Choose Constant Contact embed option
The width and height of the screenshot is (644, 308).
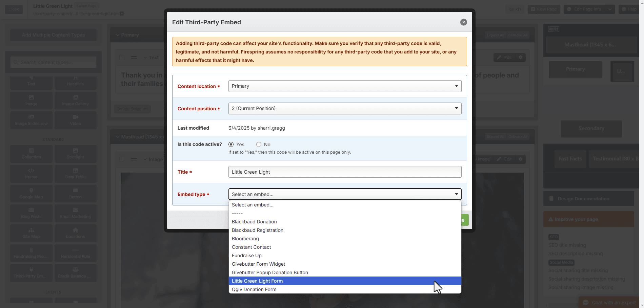(x=345, y=247)
